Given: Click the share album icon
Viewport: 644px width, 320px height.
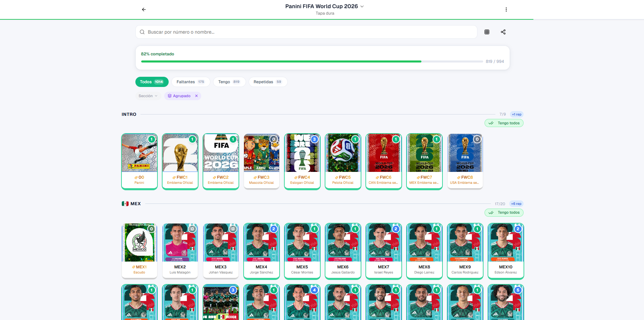Looking at the screenshot, I should [503, 32].
